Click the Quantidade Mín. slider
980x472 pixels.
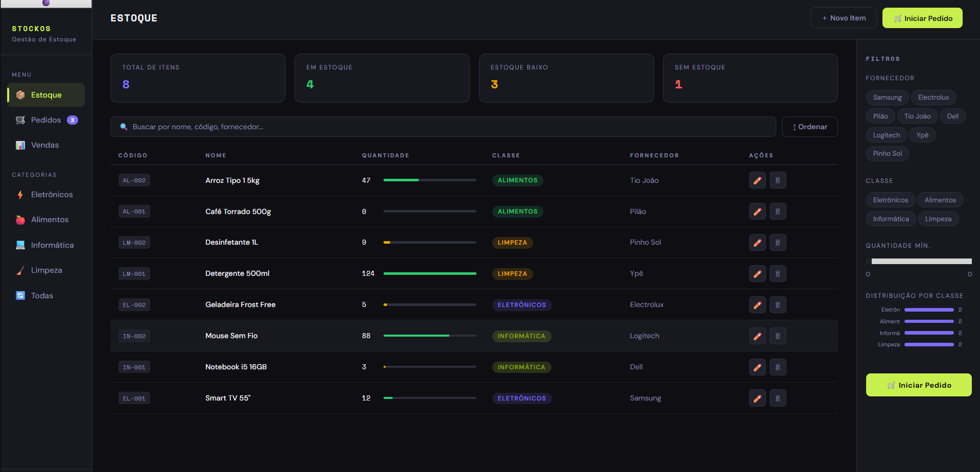921,262
